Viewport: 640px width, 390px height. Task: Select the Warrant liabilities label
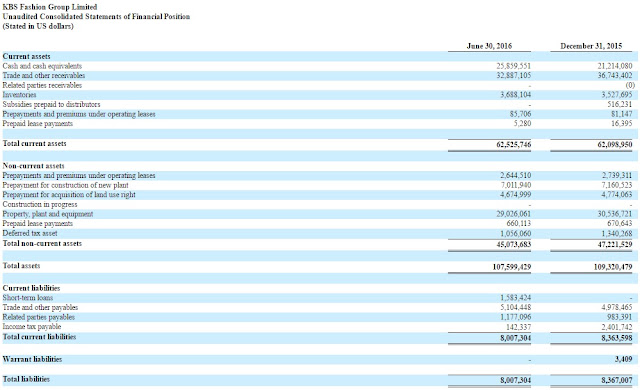coord(32,359)
